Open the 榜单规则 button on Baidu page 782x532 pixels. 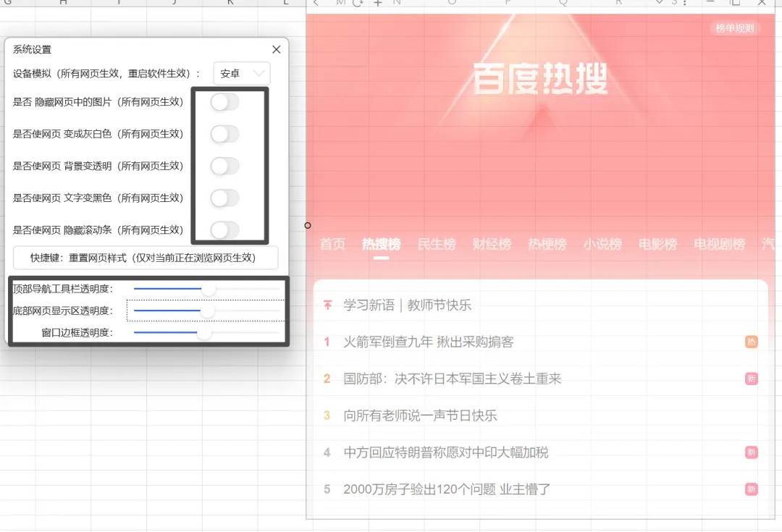tap(735, 28)
